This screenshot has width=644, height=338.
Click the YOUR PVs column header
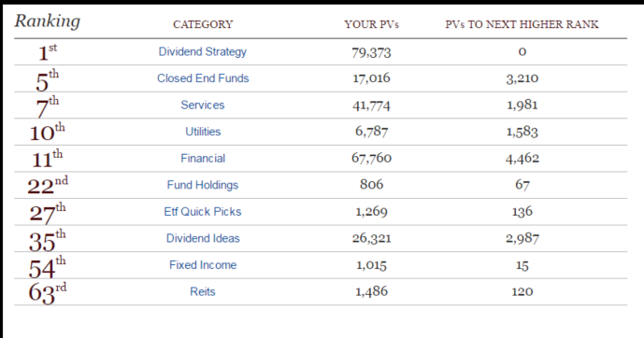point(372,24)
